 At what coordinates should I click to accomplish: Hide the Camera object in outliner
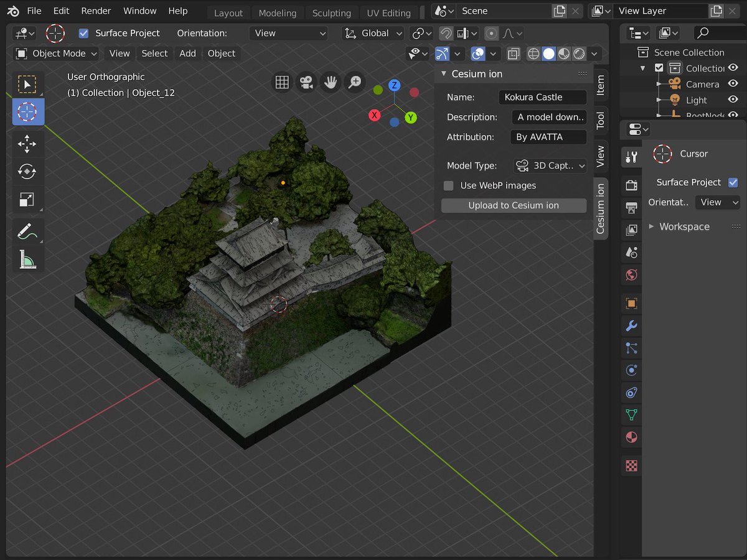click(733, 84)
